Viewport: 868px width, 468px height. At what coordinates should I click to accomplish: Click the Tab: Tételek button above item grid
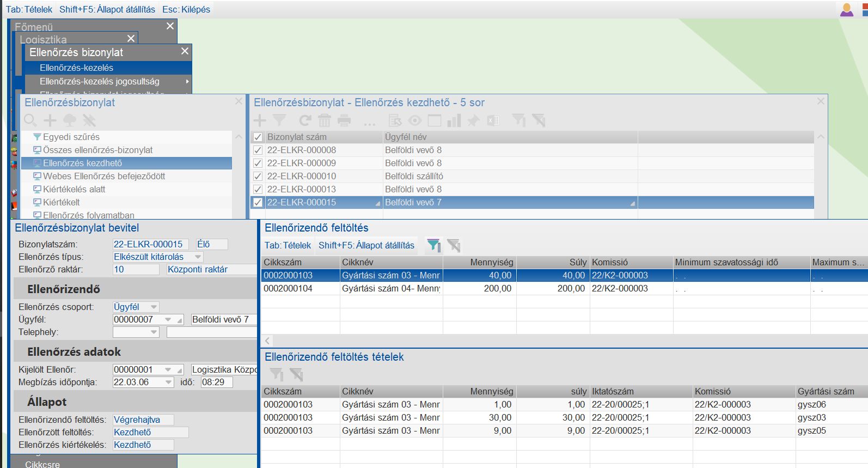click(x=288, y=245)
